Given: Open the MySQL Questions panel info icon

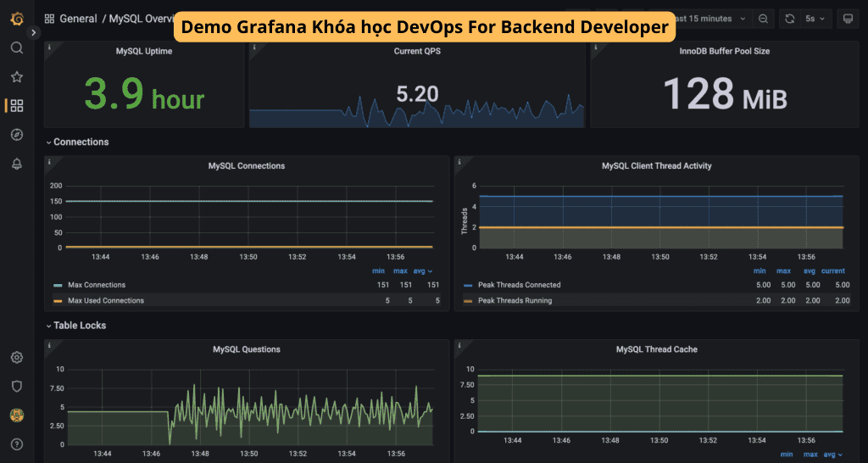Looking at the screenshot, I should click(x=49, y=345).
